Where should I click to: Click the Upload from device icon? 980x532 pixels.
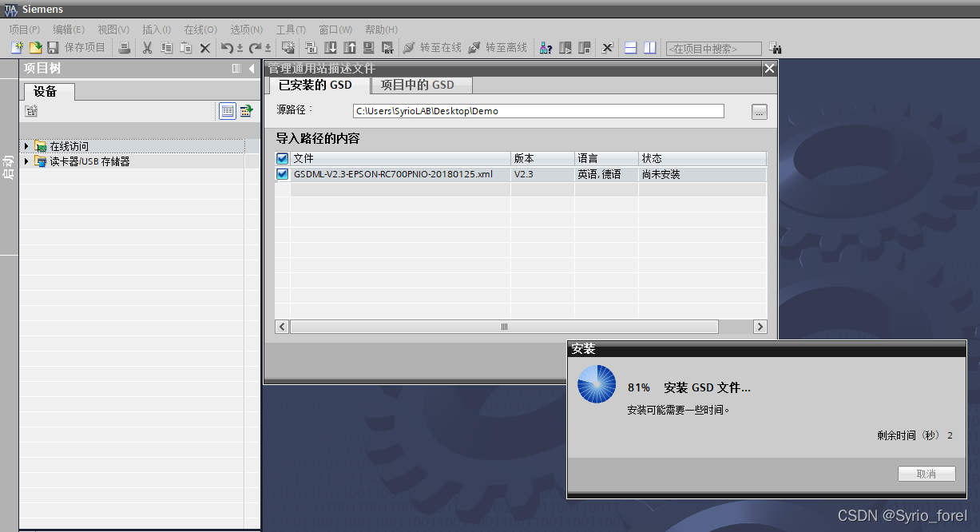(x=350, y=48)
